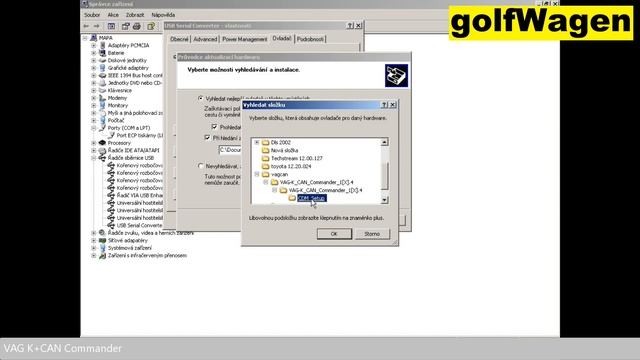Switch to the Advanced tab
This screenshot has height=360, width=640.
click(205, 39)
